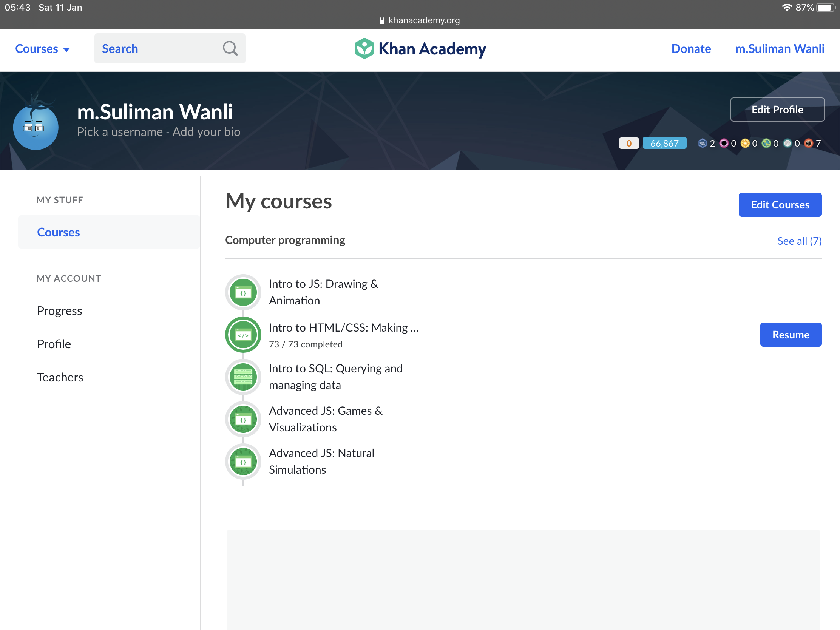Tap the battery indicator icon
Screen dimensions: 840x630
[826, 8]
